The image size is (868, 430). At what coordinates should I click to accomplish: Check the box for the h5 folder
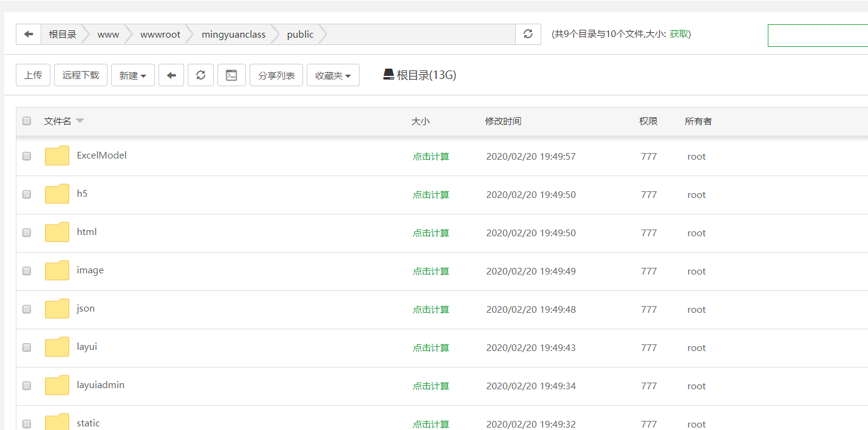27,194
